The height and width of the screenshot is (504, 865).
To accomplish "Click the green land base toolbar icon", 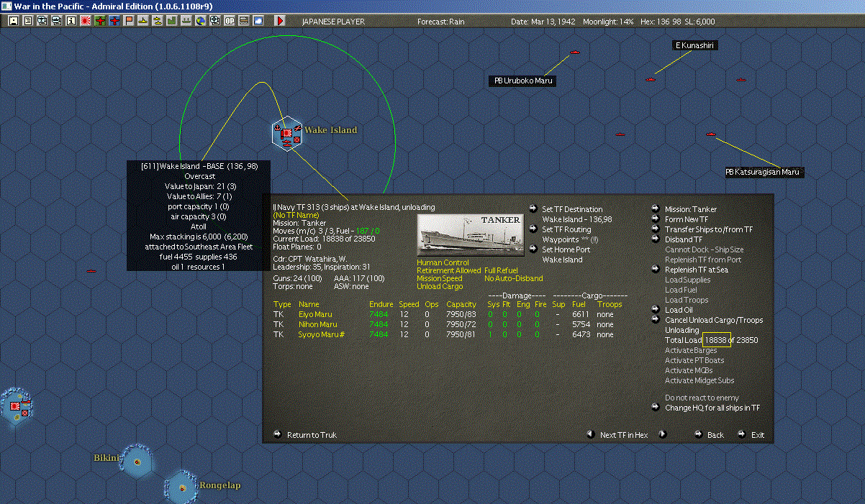I will point(172,22).
